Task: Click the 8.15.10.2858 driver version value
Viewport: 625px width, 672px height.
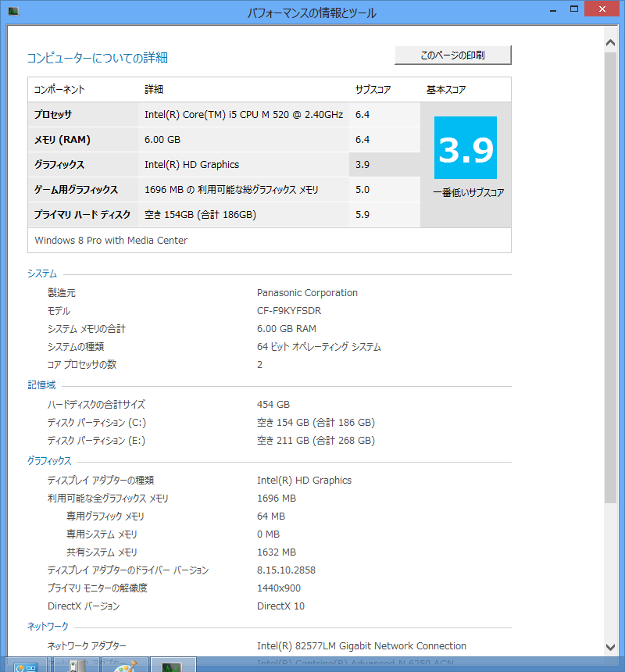Action: tap(286, 570)
